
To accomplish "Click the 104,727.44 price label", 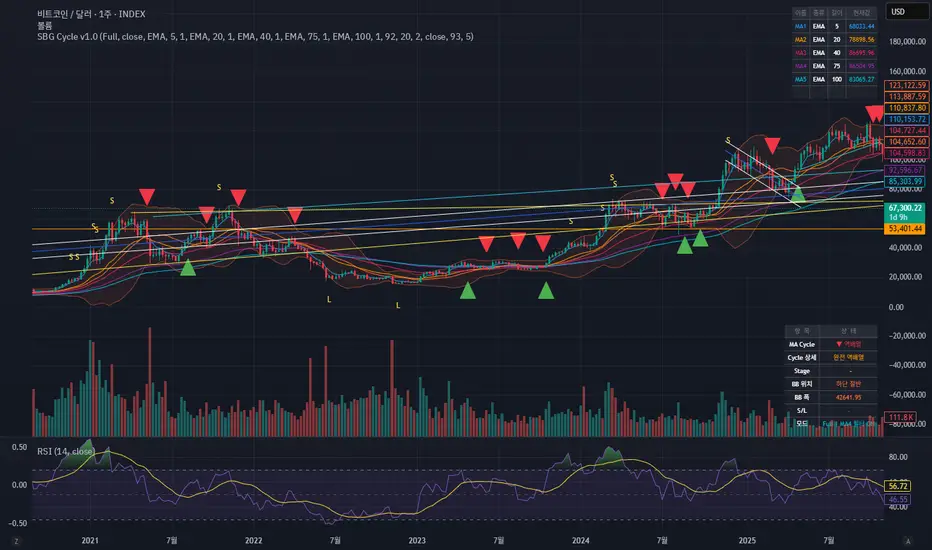I will point(906,130).
